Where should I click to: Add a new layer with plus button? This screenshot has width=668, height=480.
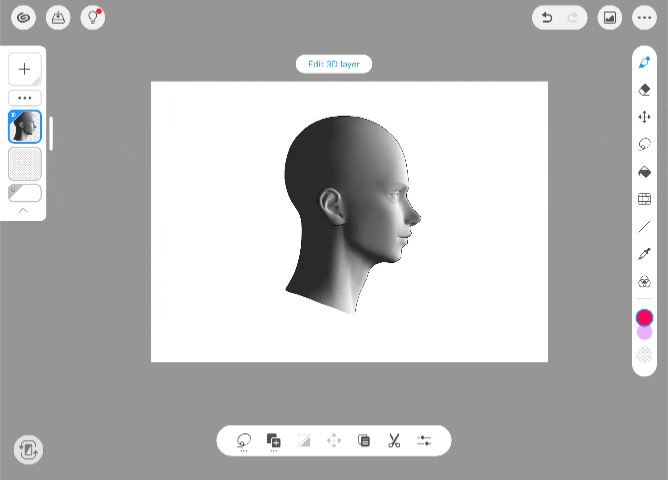pos(24,69)
